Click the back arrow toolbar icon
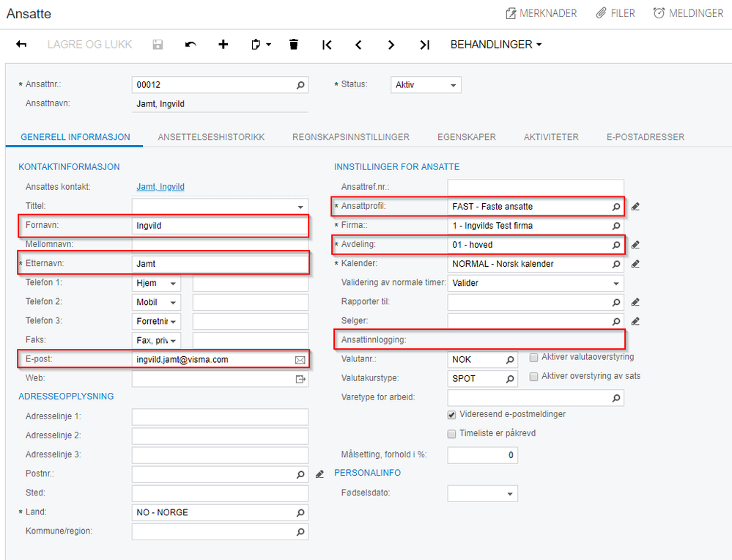The height and width of the screenshot is (560, 732). [x=21, y=45]
